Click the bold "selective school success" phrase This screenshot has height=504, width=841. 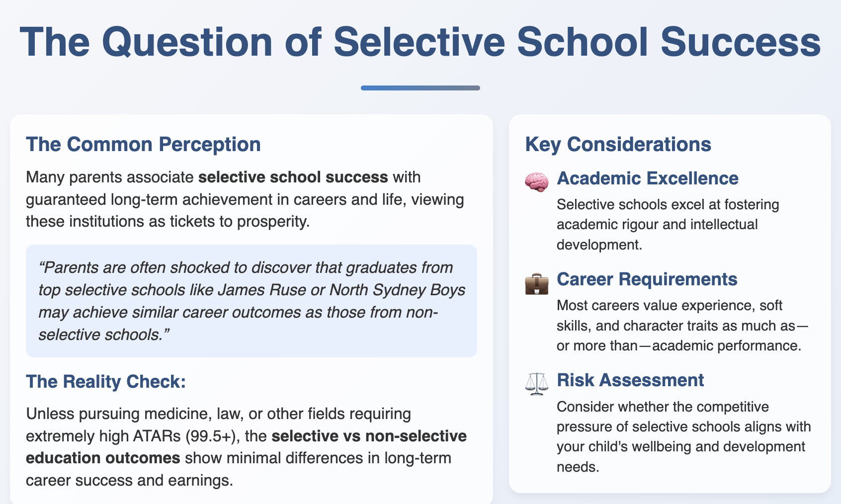click(293, 177)
